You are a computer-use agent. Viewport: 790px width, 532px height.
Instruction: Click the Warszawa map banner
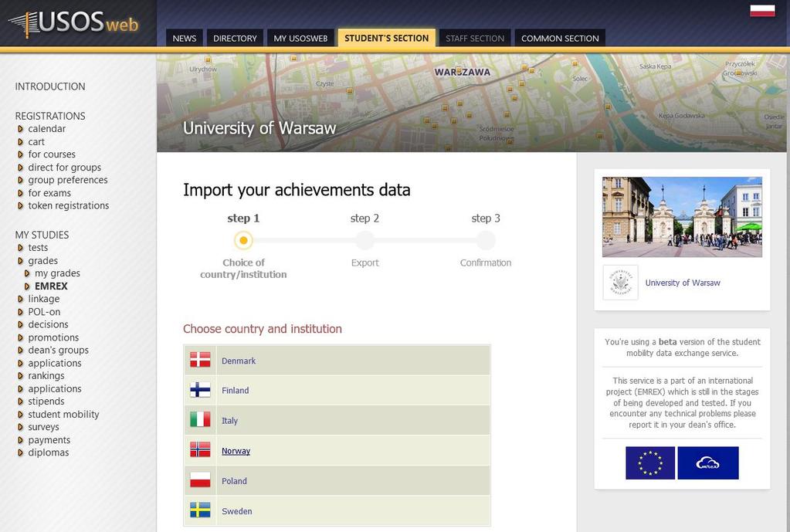(x=471, y=103)
